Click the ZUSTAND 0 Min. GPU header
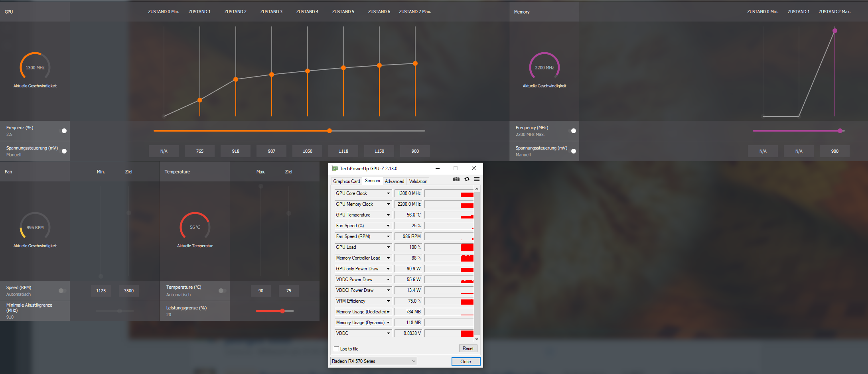This screenshot has height=374, width=868. coord(164,12)
